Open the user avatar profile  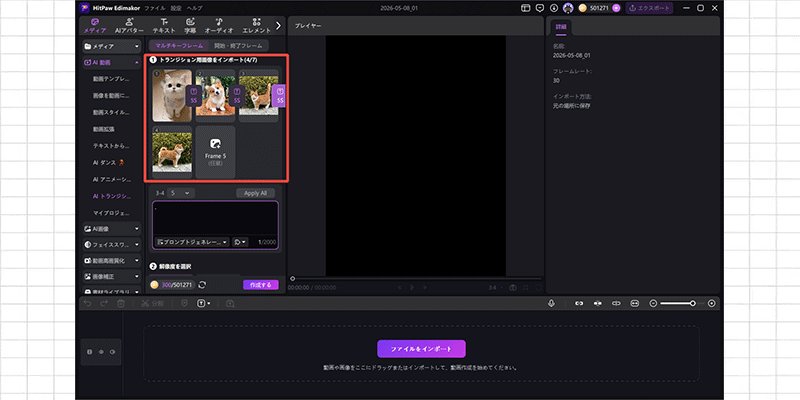[568, 8]
